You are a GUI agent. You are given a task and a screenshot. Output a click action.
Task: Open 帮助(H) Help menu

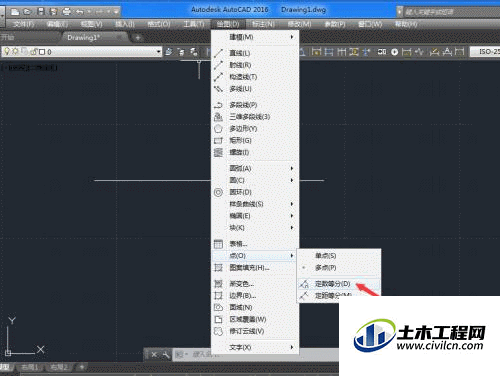coord(406,24)
